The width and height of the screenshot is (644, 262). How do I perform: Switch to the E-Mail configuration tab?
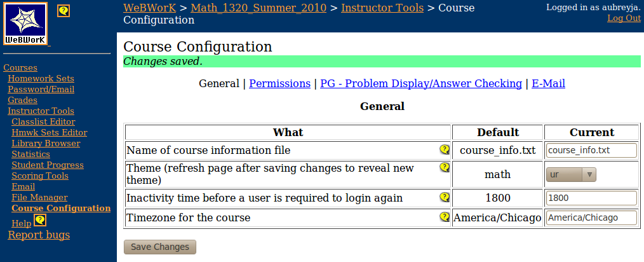tap(548, 83)
